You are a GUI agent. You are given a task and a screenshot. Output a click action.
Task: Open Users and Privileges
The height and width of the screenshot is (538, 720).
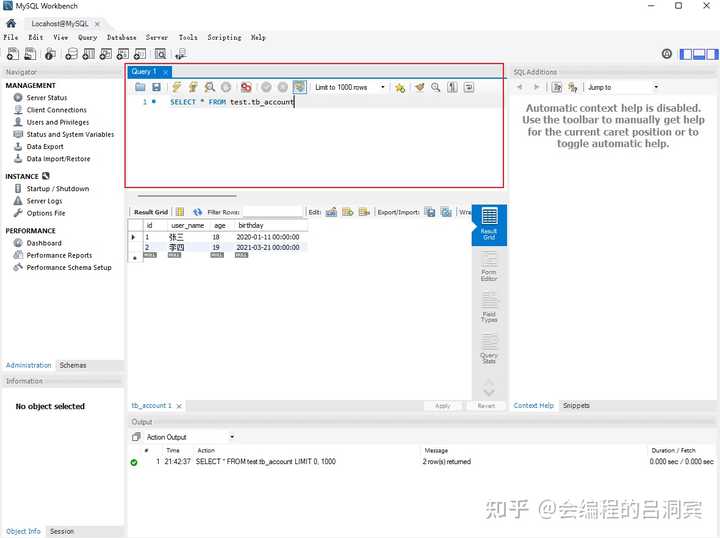[x=58, y=122]
